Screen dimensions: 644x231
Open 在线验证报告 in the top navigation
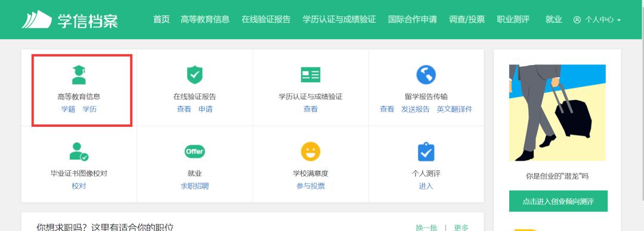pyautogui.click(x=266, y=19)
